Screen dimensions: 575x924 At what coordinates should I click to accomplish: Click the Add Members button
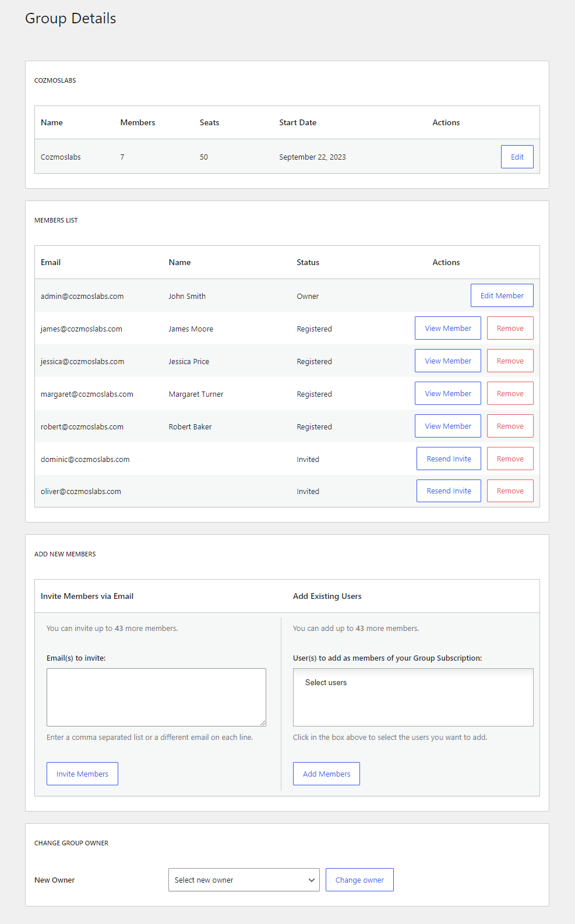coord(326,774)
